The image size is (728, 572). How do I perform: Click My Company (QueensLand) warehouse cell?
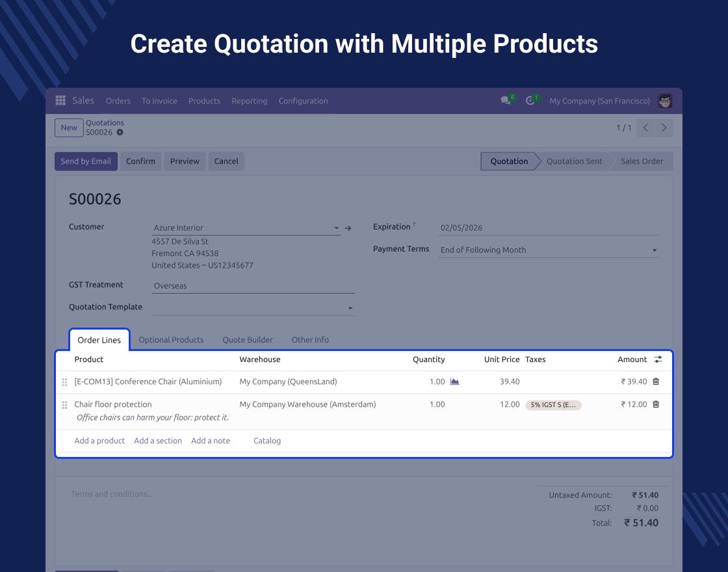pyautogui.click(x=289, y=382)
